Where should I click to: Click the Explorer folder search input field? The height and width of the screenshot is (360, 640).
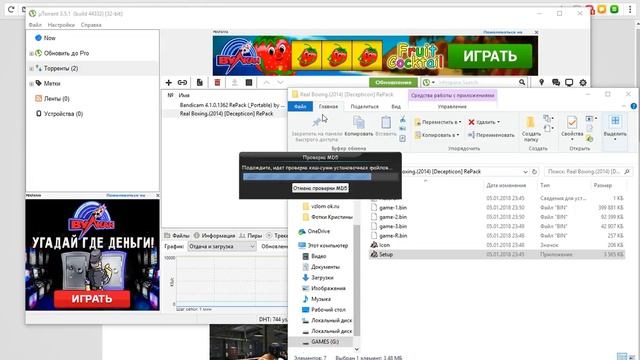point(589,172)
